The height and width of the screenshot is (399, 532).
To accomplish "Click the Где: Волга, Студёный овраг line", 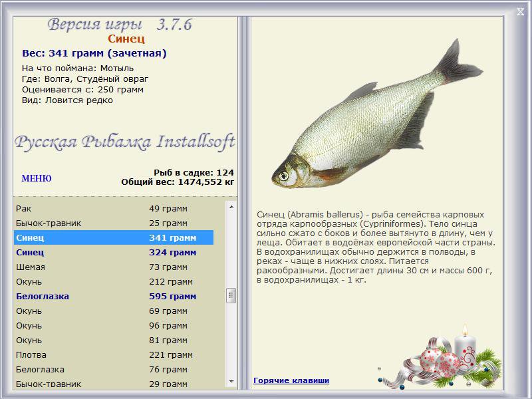I will (85, 79).
